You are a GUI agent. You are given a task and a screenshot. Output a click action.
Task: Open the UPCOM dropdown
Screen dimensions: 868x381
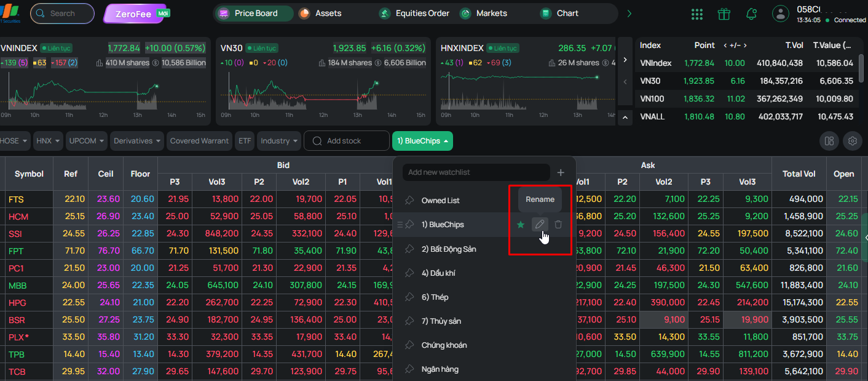(x=87, y=141)
